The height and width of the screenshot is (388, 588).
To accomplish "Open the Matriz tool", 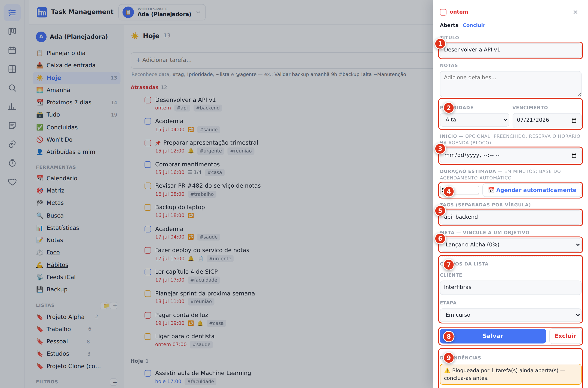I will [x=76, y=191].
